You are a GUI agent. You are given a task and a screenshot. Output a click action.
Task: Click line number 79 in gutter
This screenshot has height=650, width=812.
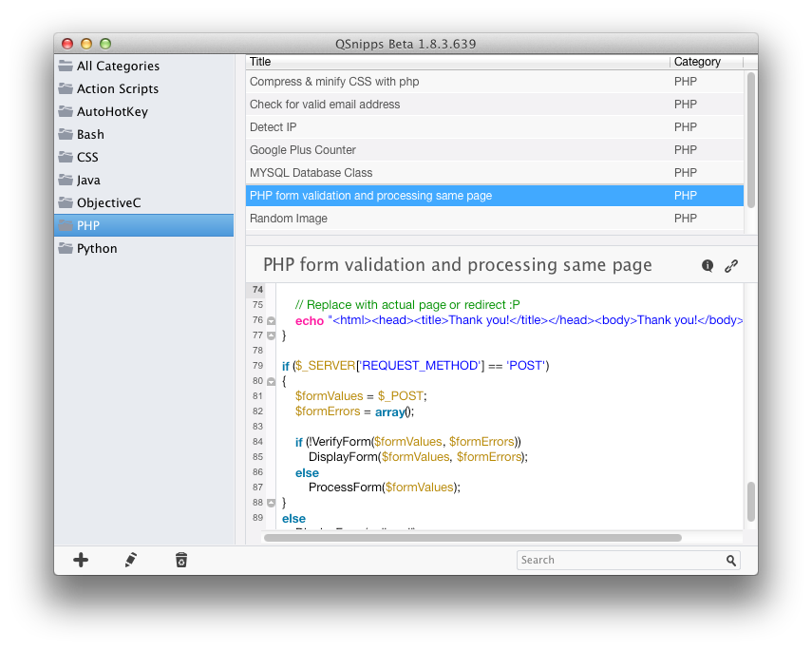[x=258, y=366]
